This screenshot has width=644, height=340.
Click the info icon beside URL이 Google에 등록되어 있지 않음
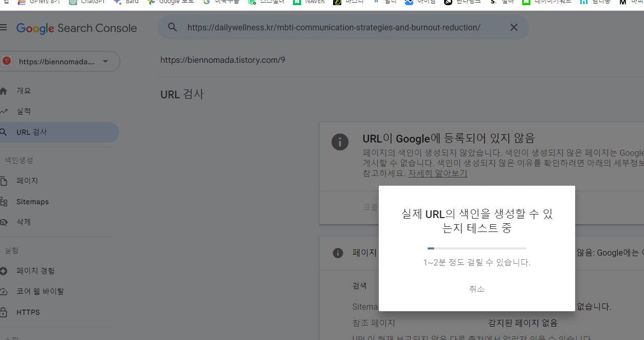click(x=340, y=141)
